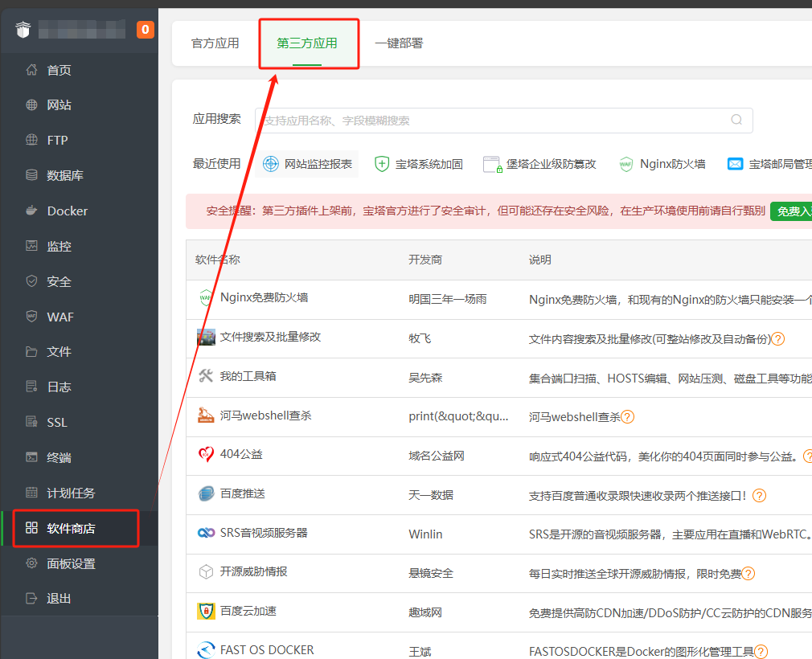Click the Nginx防火墙 WAF icon in recent
This screenshot has width=812, height=659.
(626, 164)
